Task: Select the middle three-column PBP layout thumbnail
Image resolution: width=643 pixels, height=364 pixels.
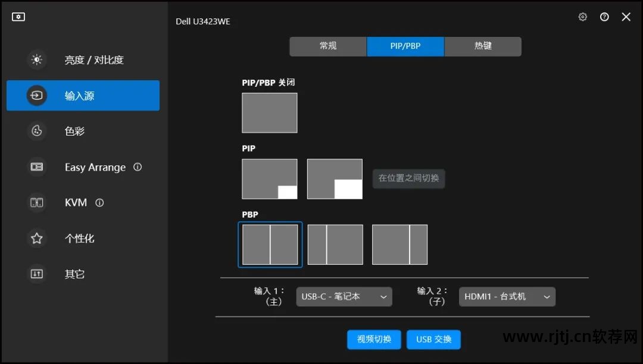Action: point(334,244)
